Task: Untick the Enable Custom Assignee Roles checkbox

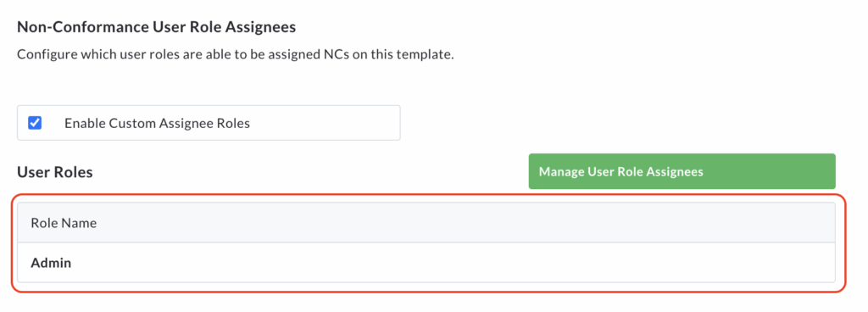Action: pos(35,123)
